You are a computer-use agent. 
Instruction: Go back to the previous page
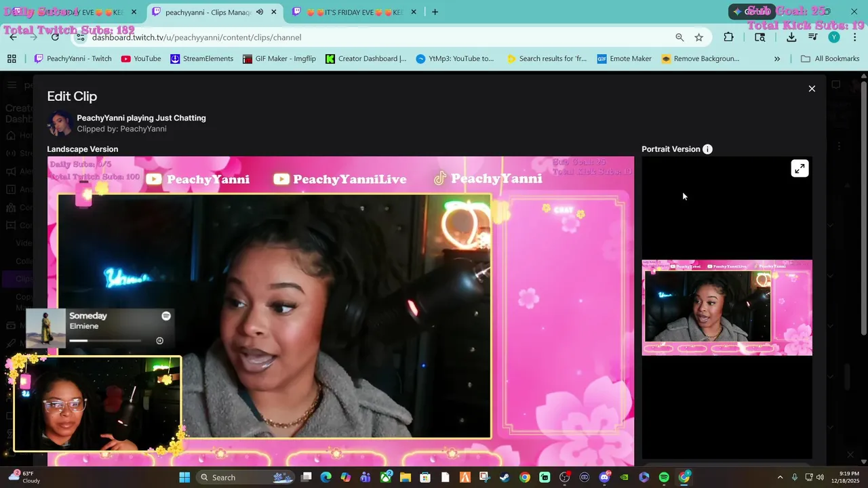13,37
